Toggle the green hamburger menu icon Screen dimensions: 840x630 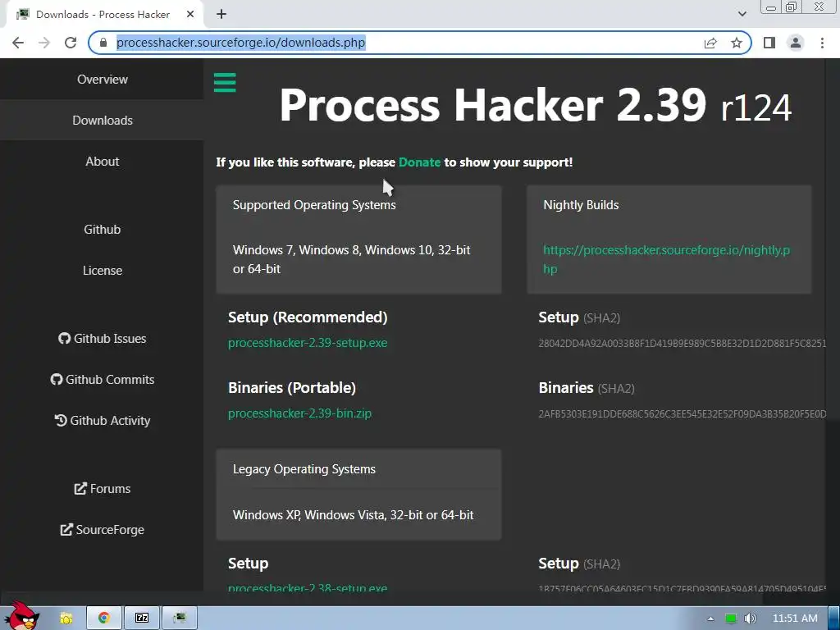pyautogui.click(x=225, y=83)
